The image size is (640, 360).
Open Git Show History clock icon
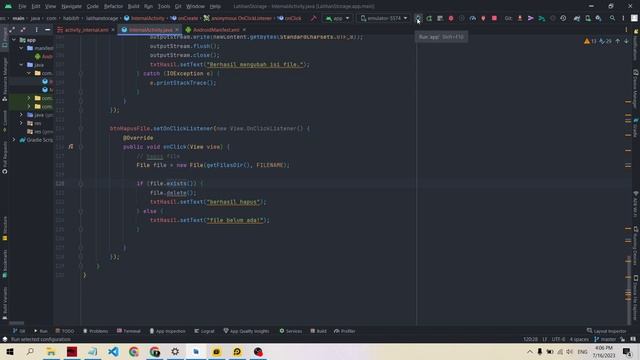(563, 18)
